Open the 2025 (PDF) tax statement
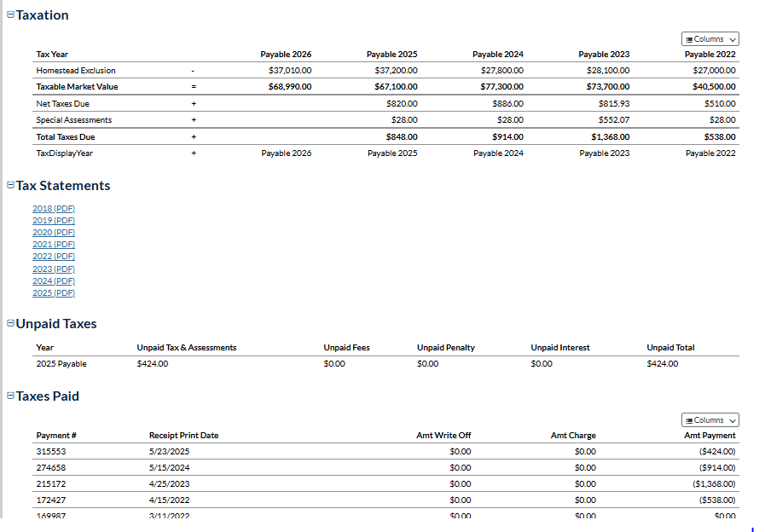 pyautogui.click(x=54, y=292)
